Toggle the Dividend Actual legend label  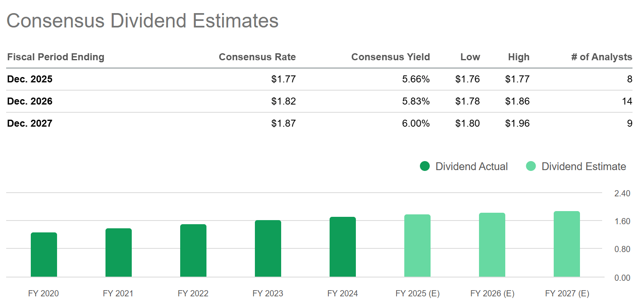click(x=471, y=166)
